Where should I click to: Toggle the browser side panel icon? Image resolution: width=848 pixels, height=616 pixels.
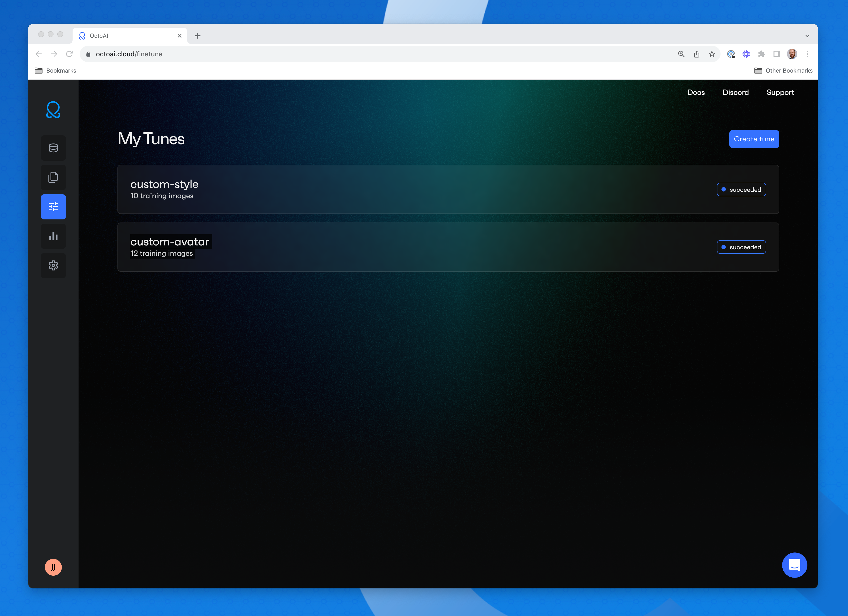[777, 54]
